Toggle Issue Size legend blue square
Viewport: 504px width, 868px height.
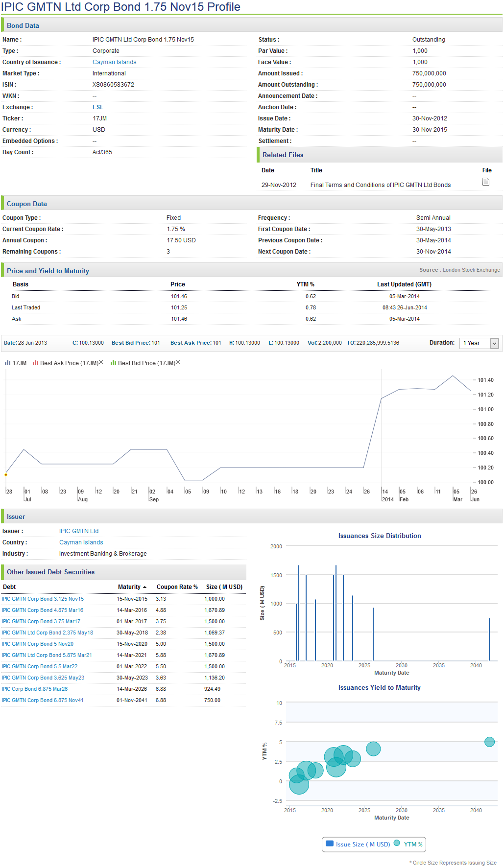330,844
